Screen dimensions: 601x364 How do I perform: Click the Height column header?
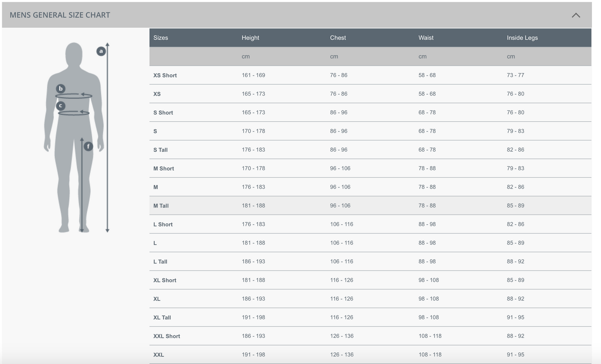pyautogui.click(x=250, y=38)
